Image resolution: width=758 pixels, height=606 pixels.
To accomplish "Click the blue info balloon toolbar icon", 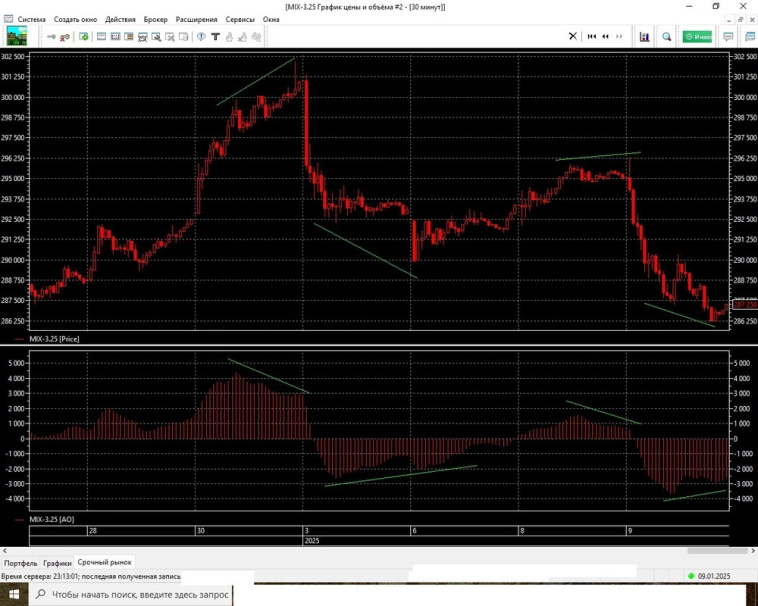I will click(x=201, y=37).
